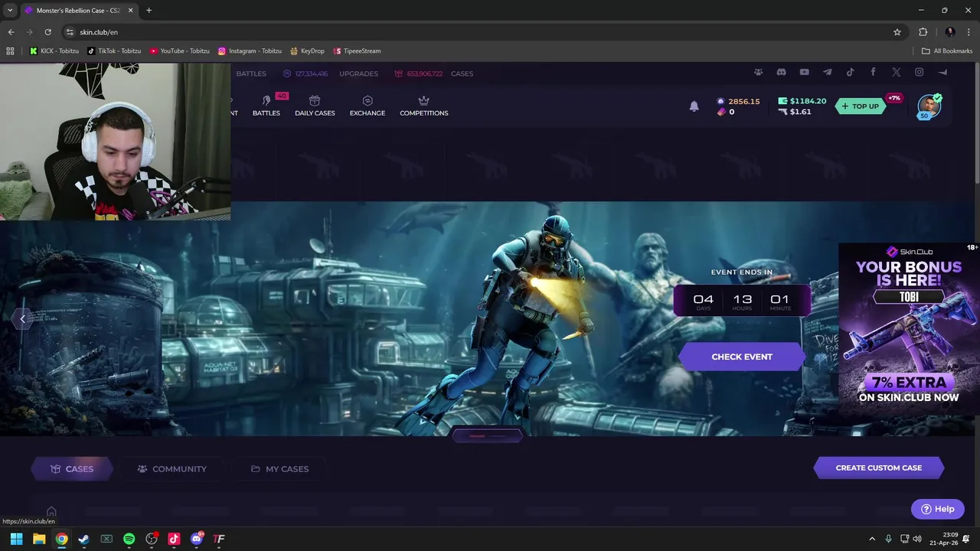This screenshot has height=551, width=980.
Task: Open the Facebook social icon in header
Action: pyautogui.click(x=873, y=72)
